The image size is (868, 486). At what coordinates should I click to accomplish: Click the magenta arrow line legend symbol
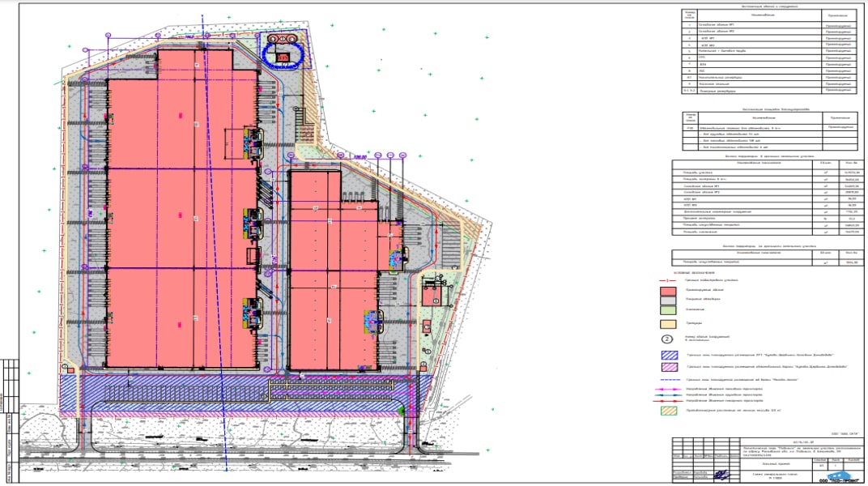pos(667,389)
